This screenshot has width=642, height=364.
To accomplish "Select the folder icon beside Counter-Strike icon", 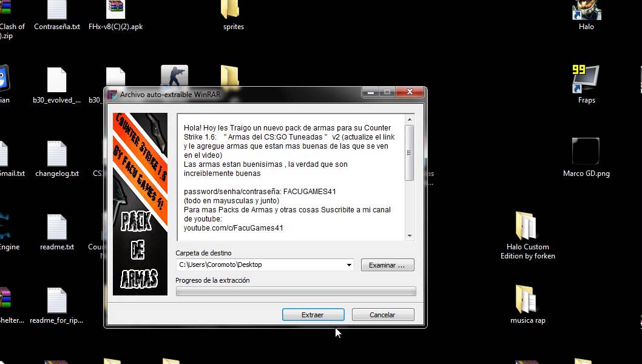I will [230, 76].
